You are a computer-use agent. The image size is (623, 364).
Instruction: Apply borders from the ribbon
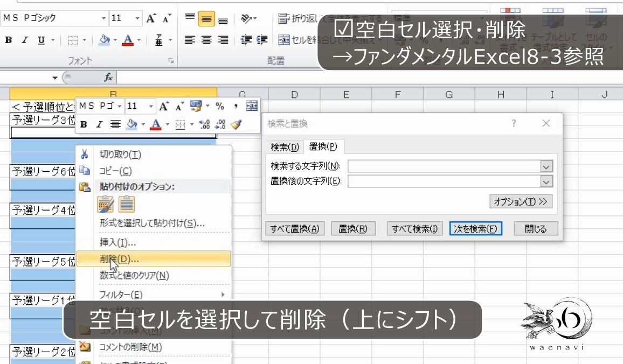pyautogui.click(x=72, y=40)
